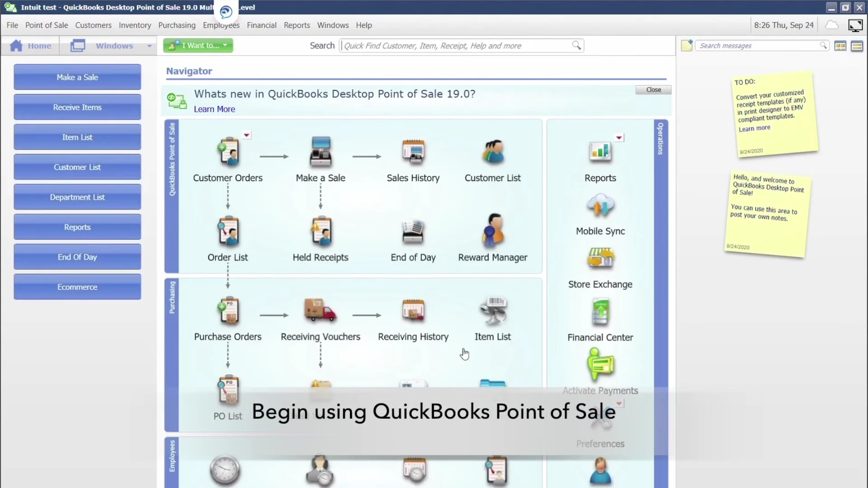
Task: Open Receiving Vouchers truck icon
Action: pyautogui.click(x=320, y=310)
